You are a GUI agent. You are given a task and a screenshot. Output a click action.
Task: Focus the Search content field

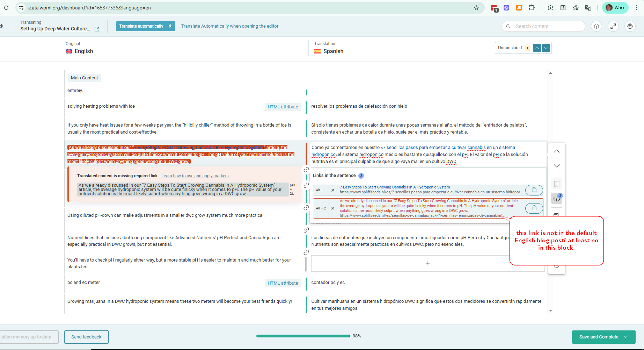543,26
